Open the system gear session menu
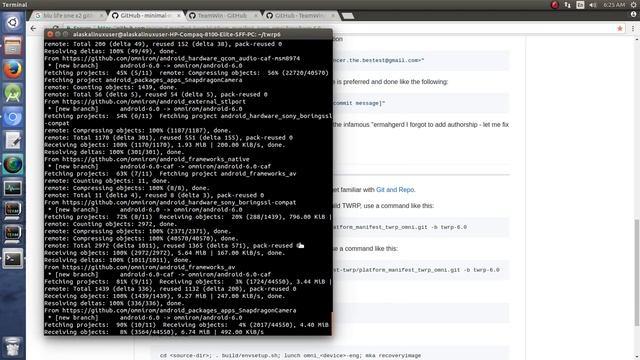640x360 pixels. (634, 5)
